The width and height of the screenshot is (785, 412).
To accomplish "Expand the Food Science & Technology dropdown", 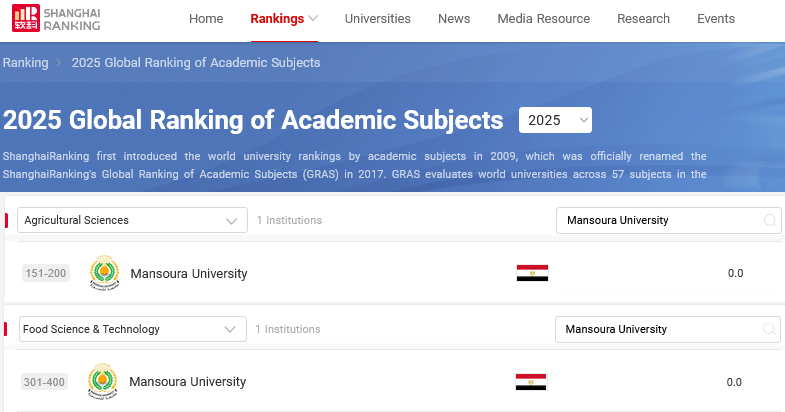I will coord(132,329).
